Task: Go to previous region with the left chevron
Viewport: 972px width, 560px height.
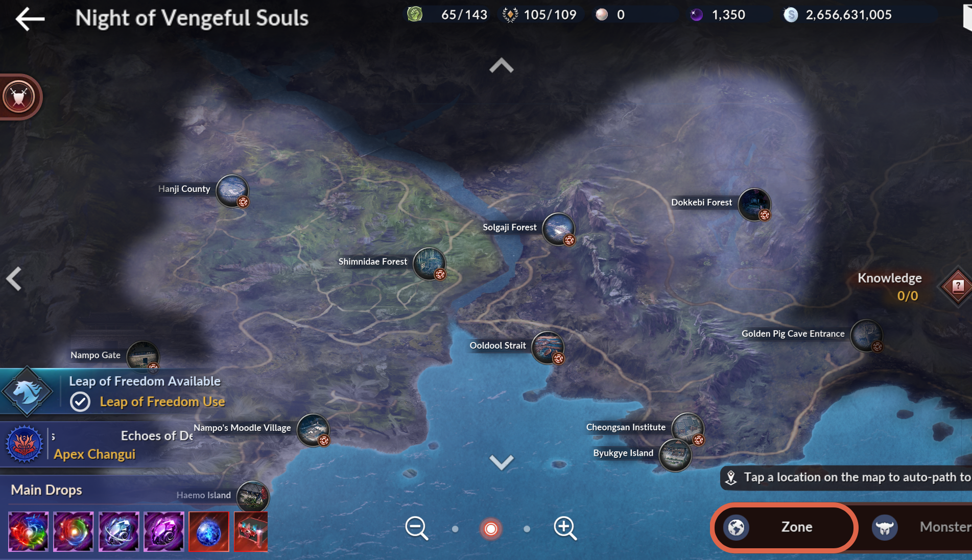Action: pyautogui.click(x=14, y=279)
